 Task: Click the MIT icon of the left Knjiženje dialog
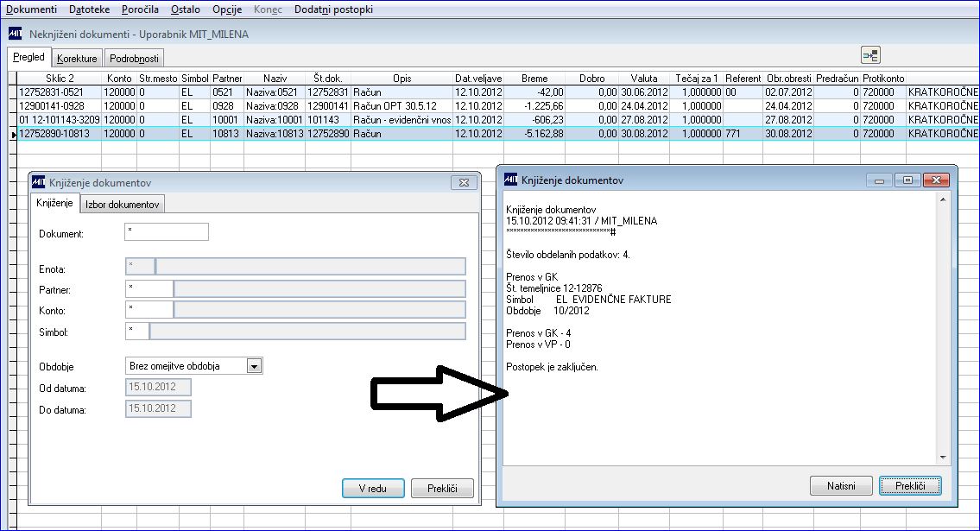tap(38, 182)
